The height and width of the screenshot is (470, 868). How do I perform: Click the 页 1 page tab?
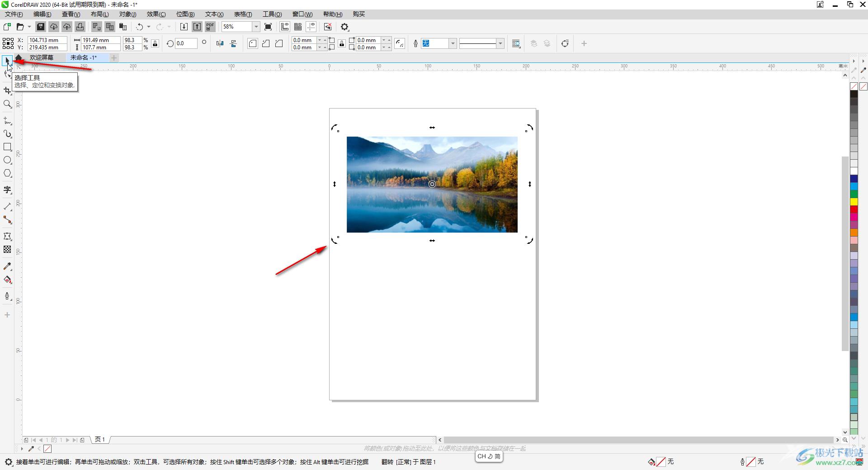click(x=100, y=439)
